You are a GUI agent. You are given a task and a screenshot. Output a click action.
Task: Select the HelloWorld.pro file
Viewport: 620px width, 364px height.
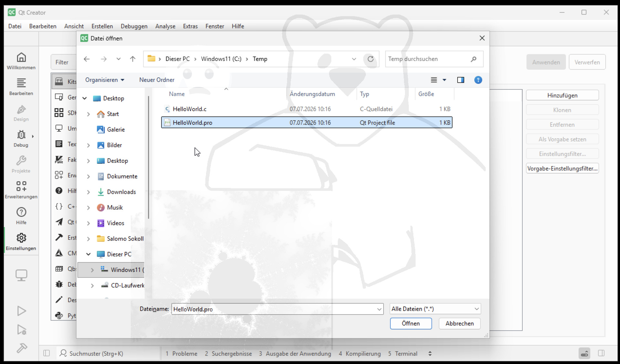coord(306,123)
